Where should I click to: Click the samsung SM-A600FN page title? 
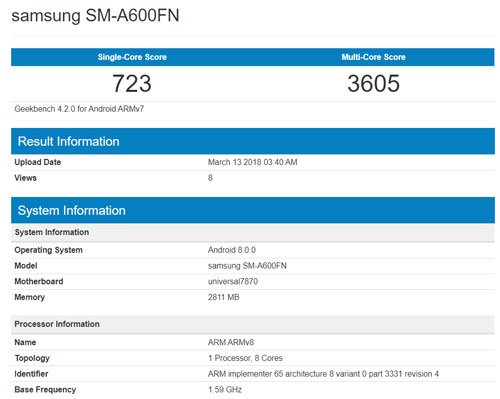click(x=95, y=16)
